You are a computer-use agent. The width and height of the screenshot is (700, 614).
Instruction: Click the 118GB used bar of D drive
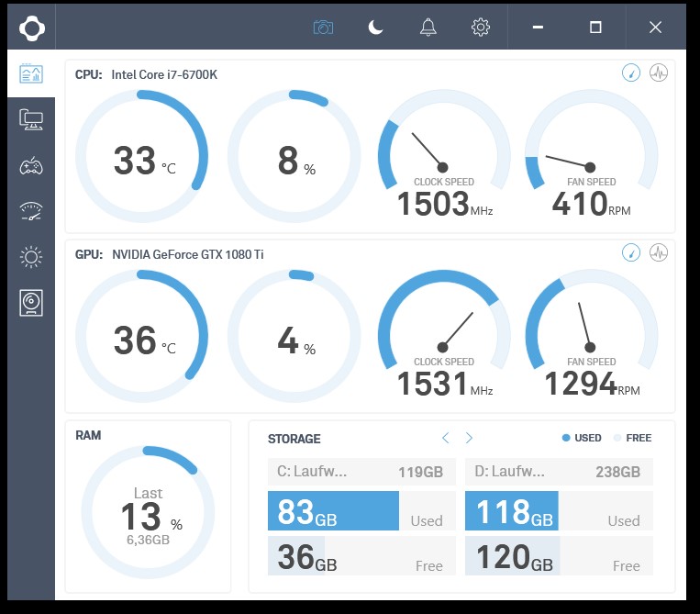[512, 511]
